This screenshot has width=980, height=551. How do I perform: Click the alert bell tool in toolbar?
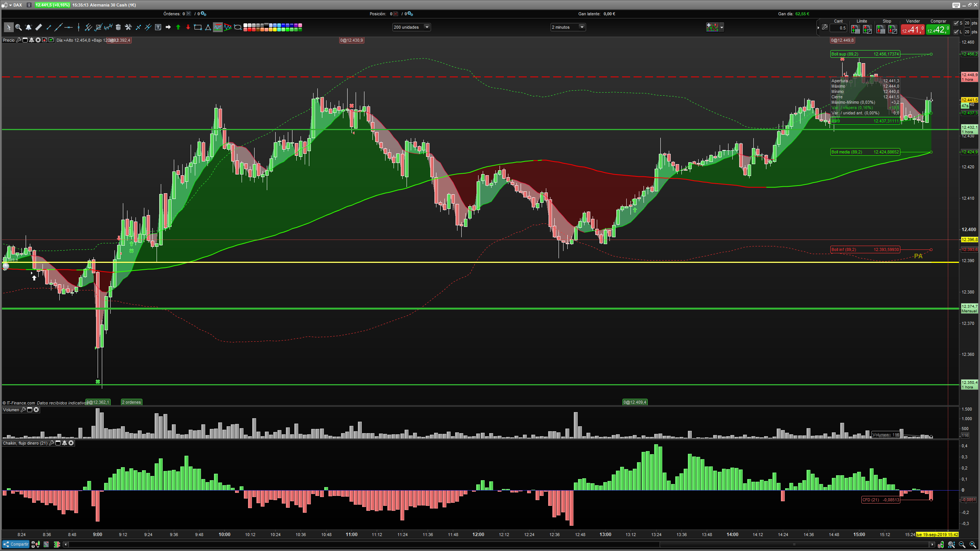pos(28,27)
